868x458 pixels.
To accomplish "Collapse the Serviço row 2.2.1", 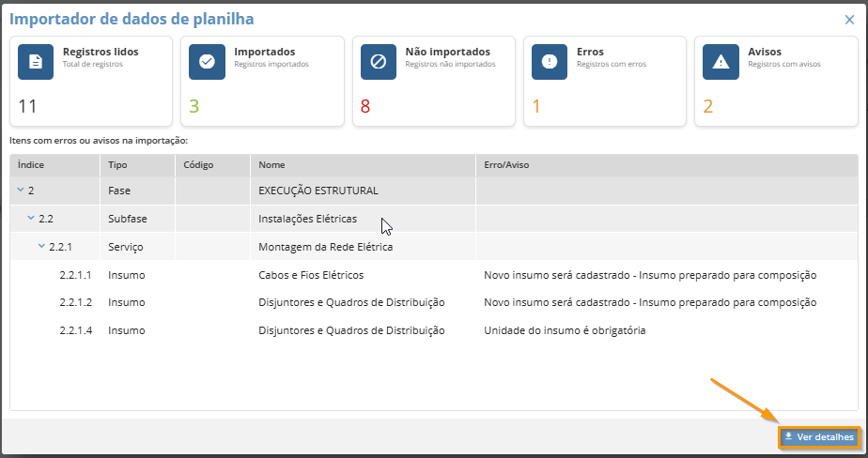I will 40,247.
